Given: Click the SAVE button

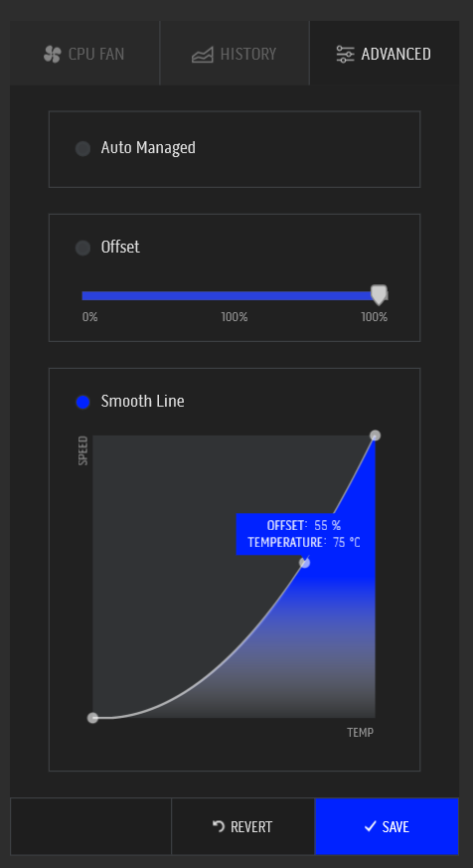Looking at the screenshot, I should (387, 826).
